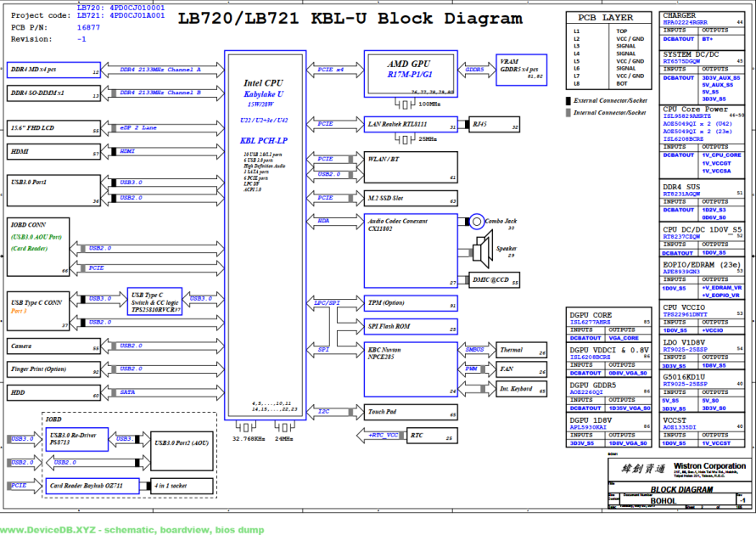Click the HDD block
The height and width of the screenshot is (535, 756).
point(53,392)
